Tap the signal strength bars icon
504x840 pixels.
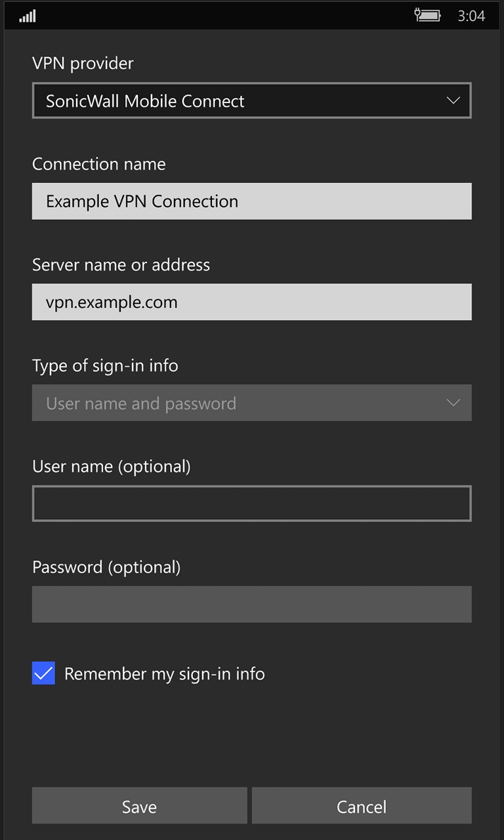pyautogui.click(x=28, y=16)
